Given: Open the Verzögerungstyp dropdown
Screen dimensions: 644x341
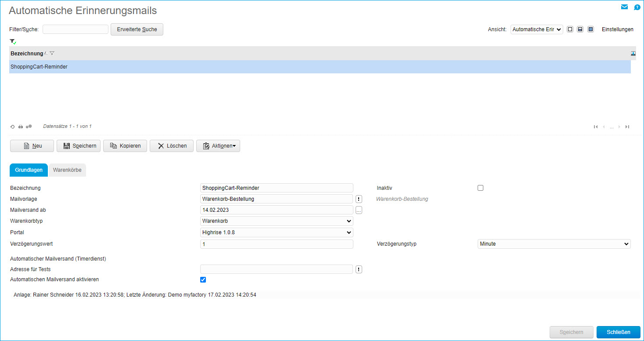Looking at the screenshot, I should (x=554, y=244).
